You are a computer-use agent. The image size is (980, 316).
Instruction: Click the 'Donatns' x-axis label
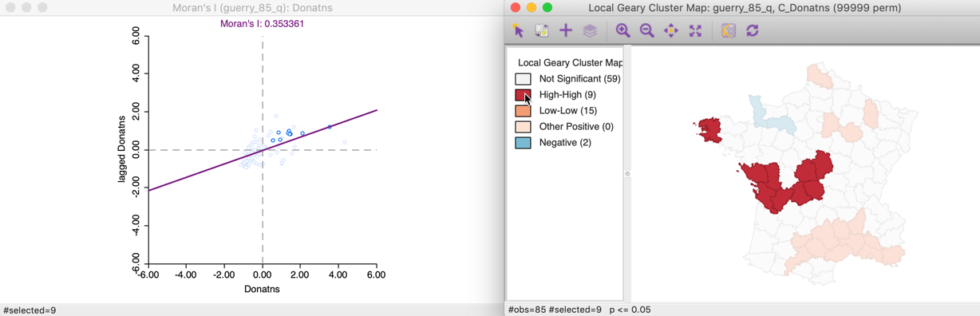tap(262, 289)
